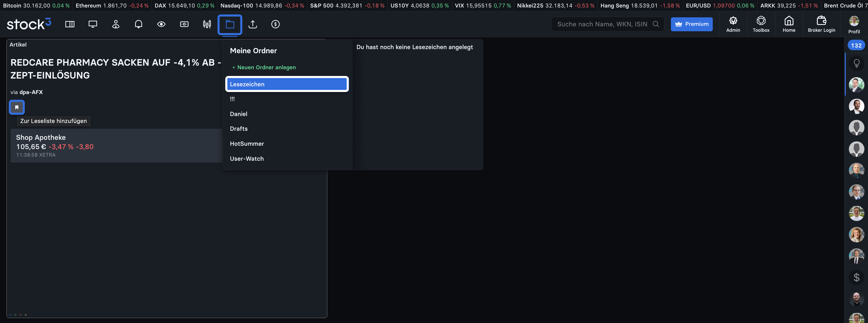Open the Profil avatar menu

(x=854, y=24)
